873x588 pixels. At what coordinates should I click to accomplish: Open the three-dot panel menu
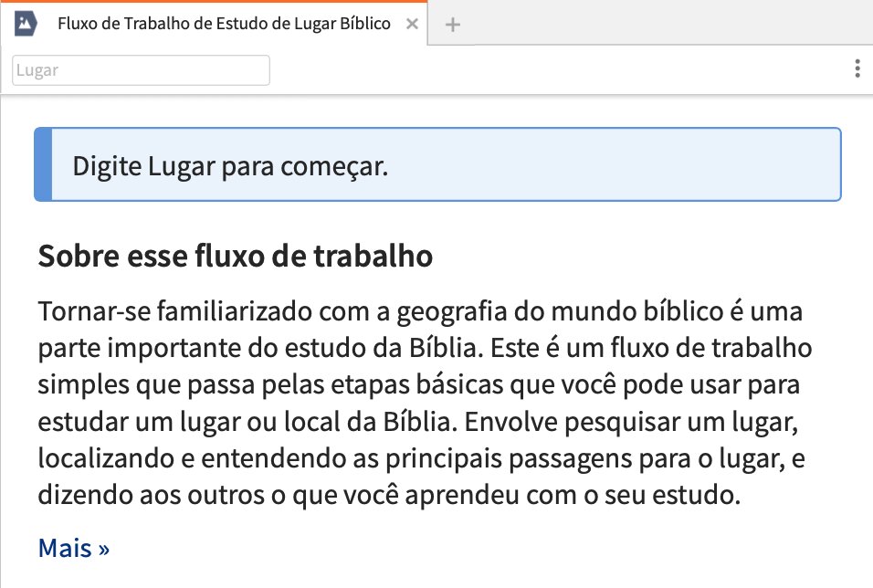click(857, 68)
